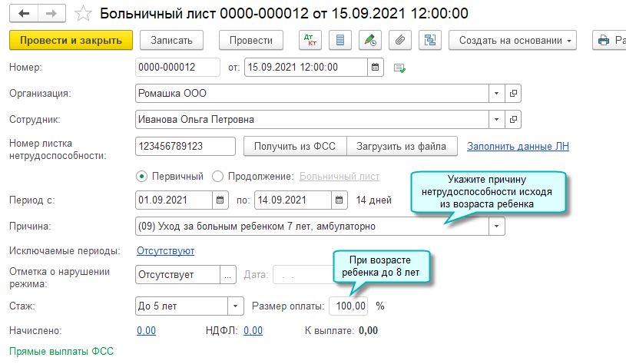Click Получить из ФСС button

coord(295,146)
